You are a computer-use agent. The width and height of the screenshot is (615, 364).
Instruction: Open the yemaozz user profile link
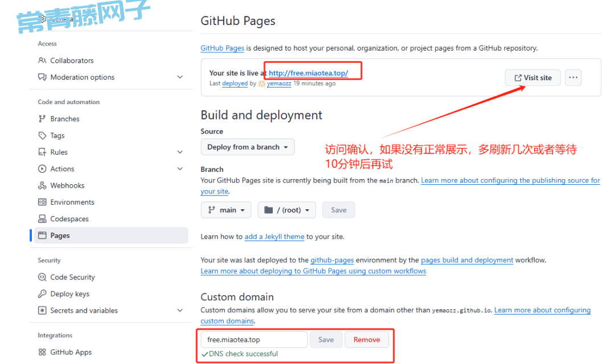(x=279, y=84)
